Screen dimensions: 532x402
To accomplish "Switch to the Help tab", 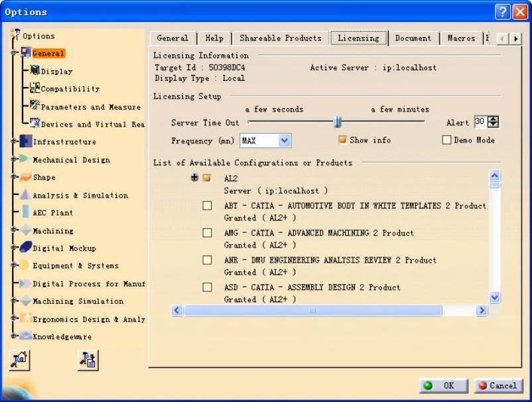I will click(x=214, y=38).
